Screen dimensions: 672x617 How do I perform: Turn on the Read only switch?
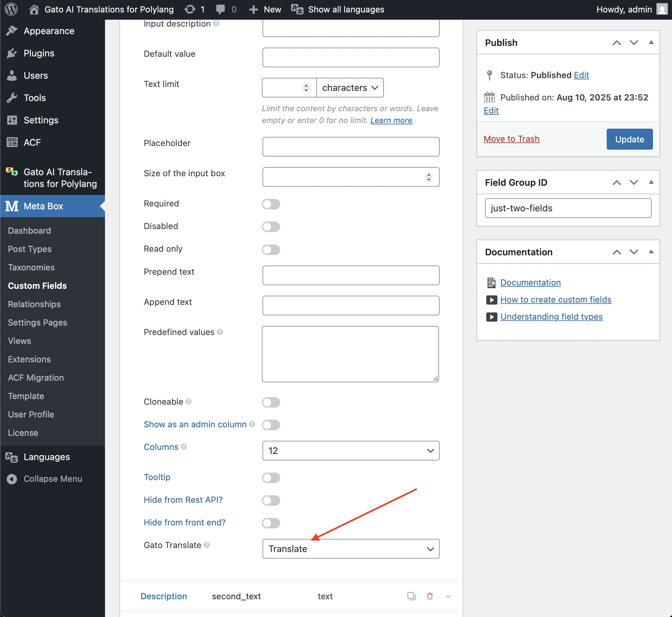tap(271, 249)
